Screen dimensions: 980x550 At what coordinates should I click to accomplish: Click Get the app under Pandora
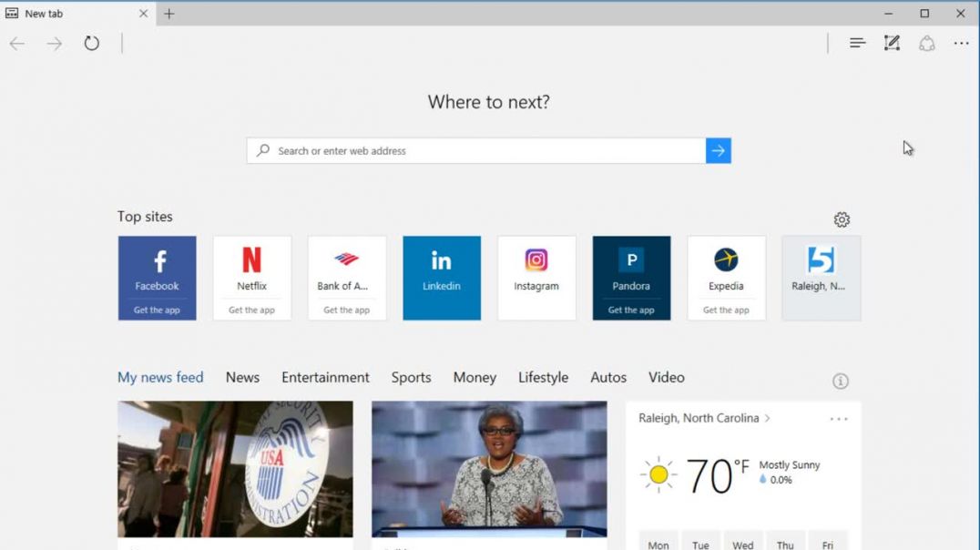[x=631, y=310]
